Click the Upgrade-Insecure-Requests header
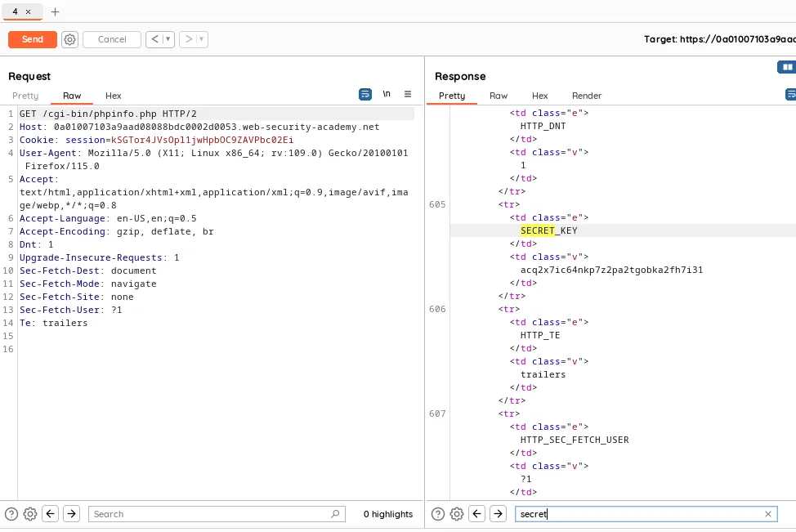The height and width of the screenshot is (532, 796). 100,257
